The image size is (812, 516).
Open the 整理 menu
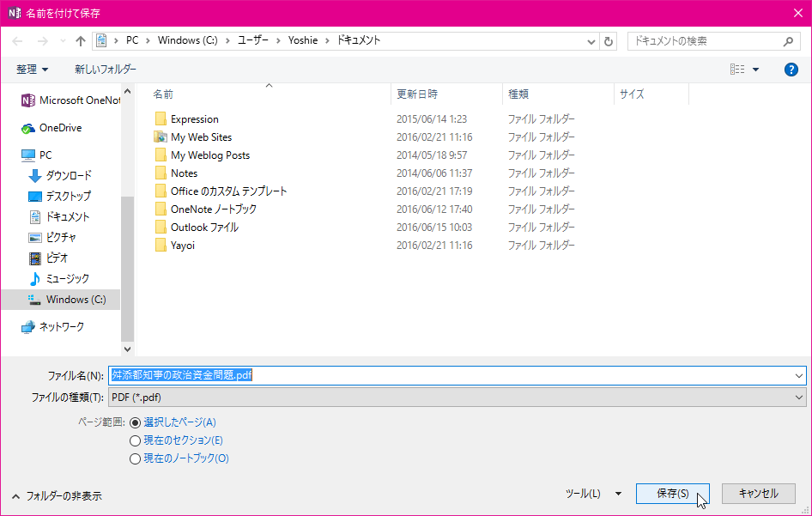pos(32,69)
